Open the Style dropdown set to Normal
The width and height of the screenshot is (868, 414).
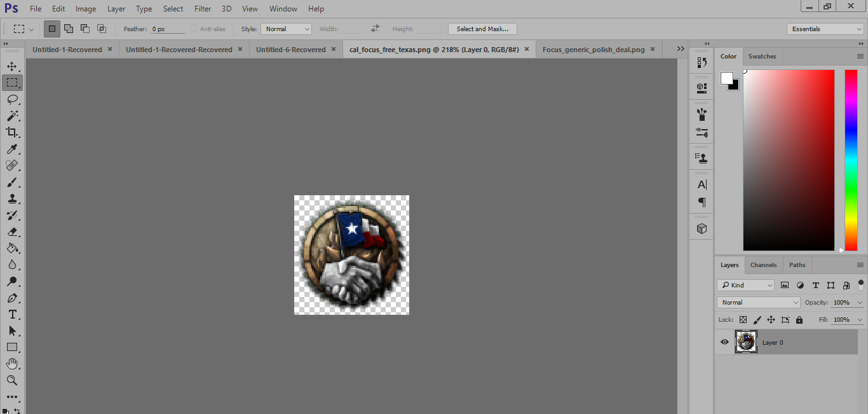(286, 29)
